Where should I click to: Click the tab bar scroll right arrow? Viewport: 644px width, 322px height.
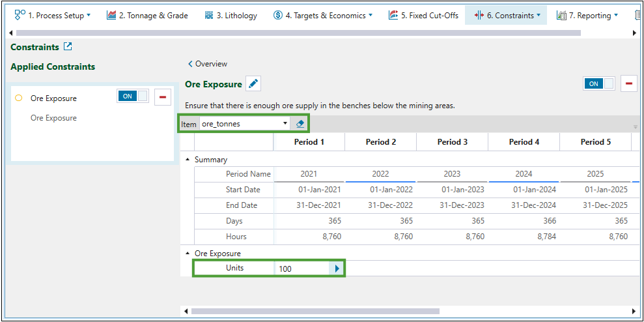634,33
